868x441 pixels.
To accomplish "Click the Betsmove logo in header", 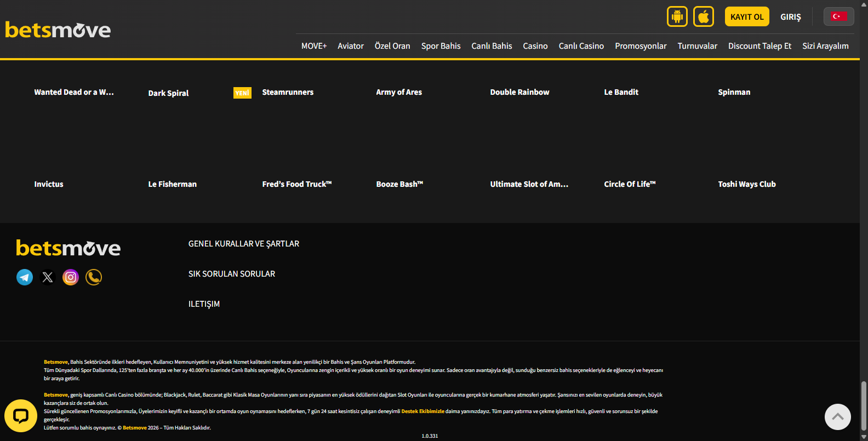I will [x=58, y=30].
